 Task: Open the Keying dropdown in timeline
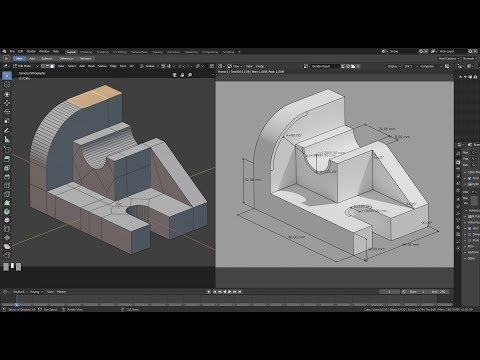click(x=36, y=292)
